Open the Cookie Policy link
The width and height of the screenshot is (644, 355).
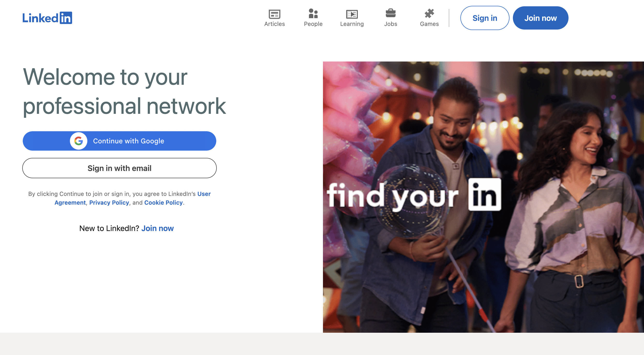163,203
